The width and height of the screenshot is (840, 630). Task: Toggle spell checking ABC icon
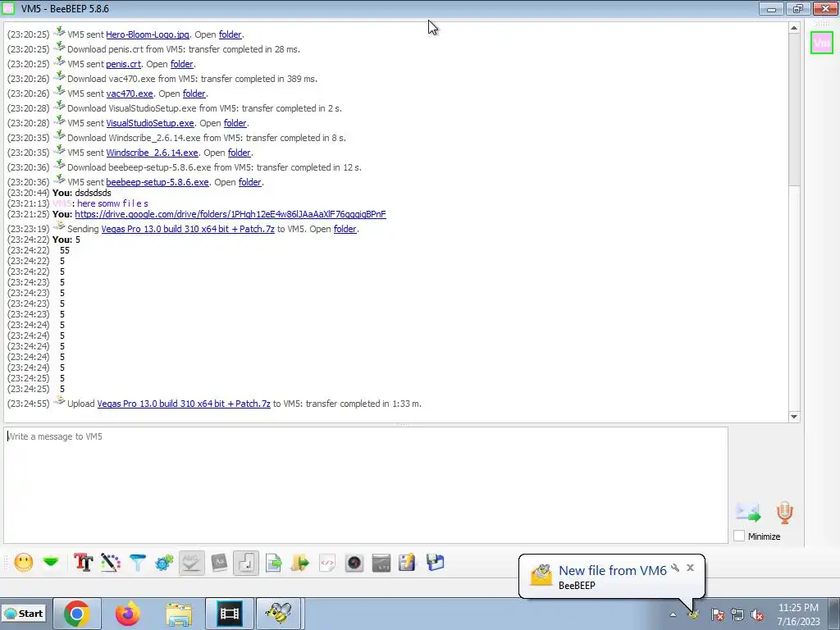192,563
